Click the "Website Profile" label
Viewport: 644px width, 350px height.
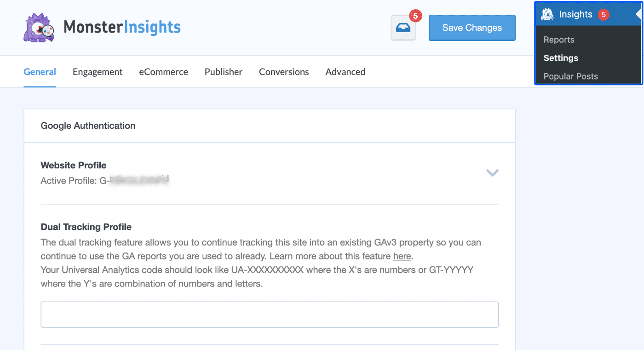(74, 165)
